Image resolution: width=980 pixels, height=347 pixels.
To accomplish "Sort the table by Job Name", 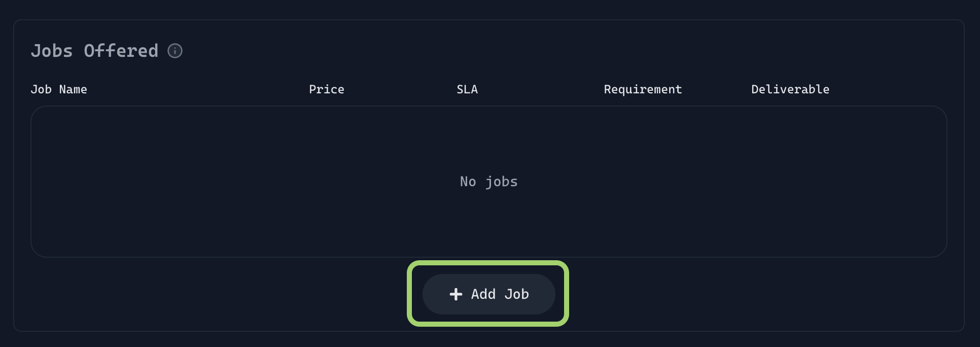I will tap(59, 89).
